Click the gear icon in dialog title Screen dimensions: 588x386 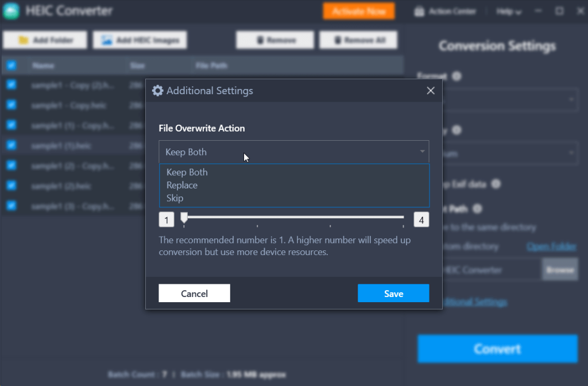(157, 90)
